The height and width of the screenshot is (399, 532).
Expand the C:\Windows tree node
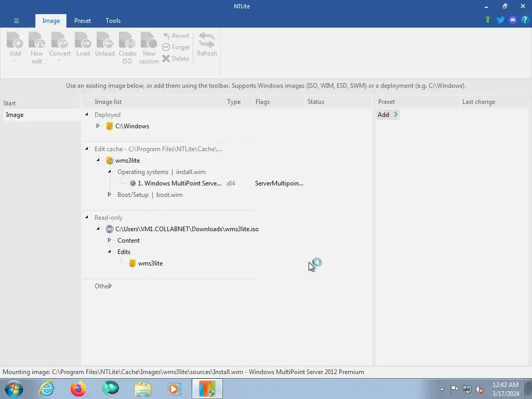(x=98, y=126)
